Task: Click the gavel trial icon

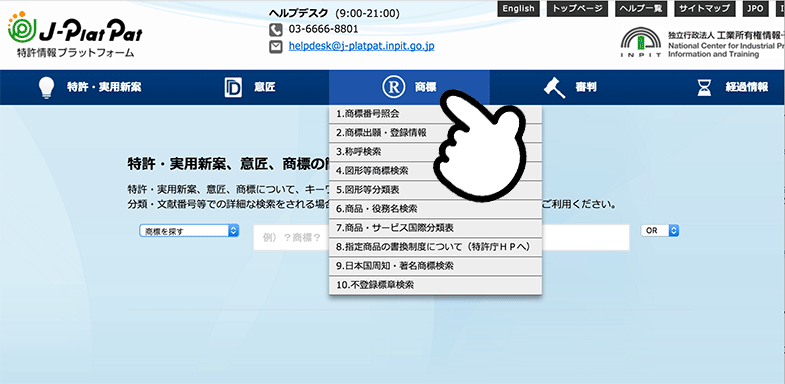Action: [x=554, y=88]
